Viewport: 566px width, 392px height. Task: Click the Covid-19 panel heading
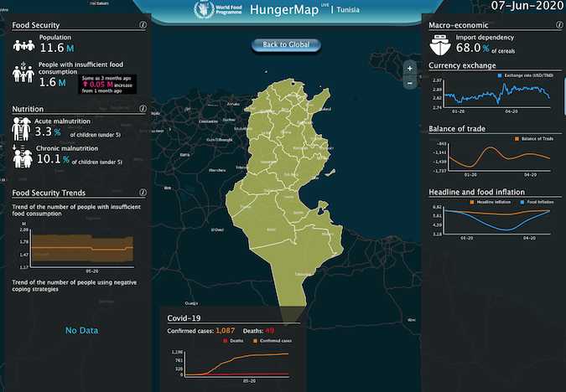184,318
